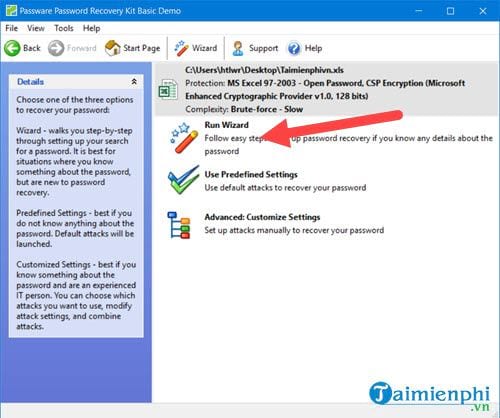Open the Tools menu
The image size is (500, 418).
pyautogui.click(x=64, y=28)
